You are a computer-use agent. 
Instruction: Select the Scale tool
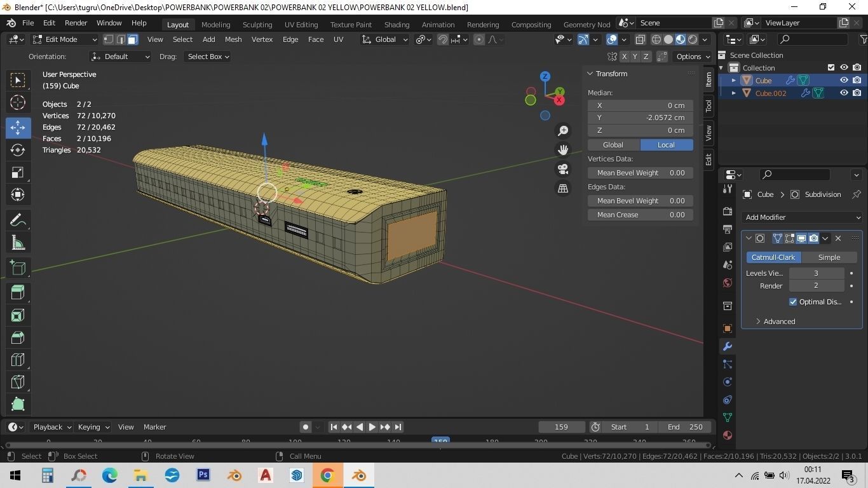(x=18, y=173)
